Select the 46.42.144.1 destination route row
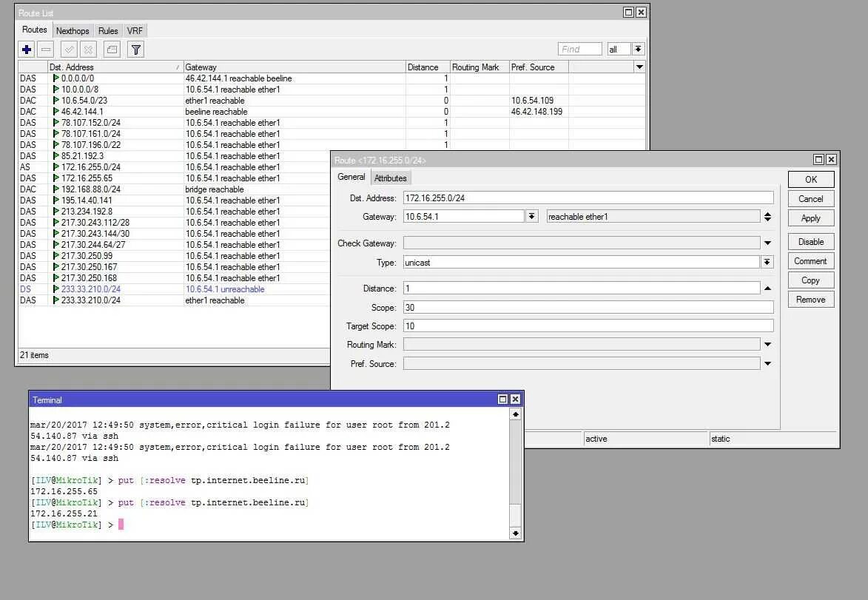 (332, 112)
